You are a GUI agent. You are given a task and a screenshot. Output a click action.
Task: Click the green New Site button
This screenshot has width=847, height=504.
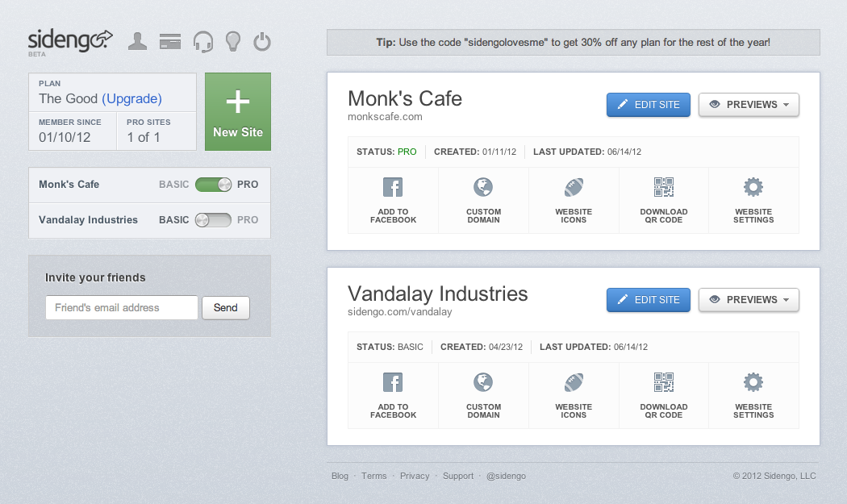pyautogui.click(x=237, y=111)
